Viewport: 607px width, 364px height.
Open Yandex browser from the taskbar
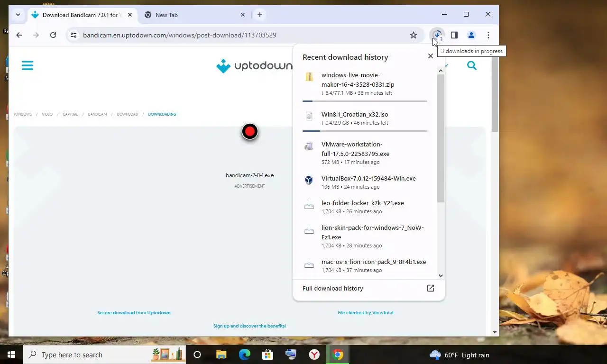pyautogui.click(x=314, y=355)
